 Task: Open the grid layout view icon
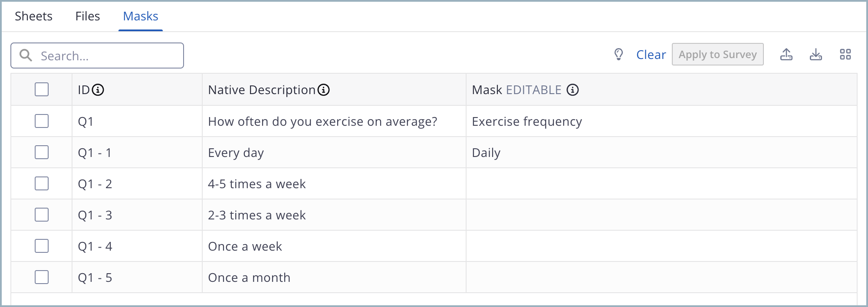point(845,54)
